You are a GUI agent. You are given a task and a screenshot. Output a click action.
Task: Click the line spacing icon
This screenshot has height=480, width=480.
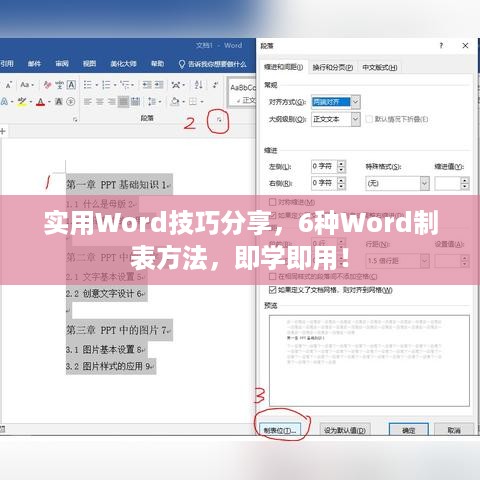[152, 101]
